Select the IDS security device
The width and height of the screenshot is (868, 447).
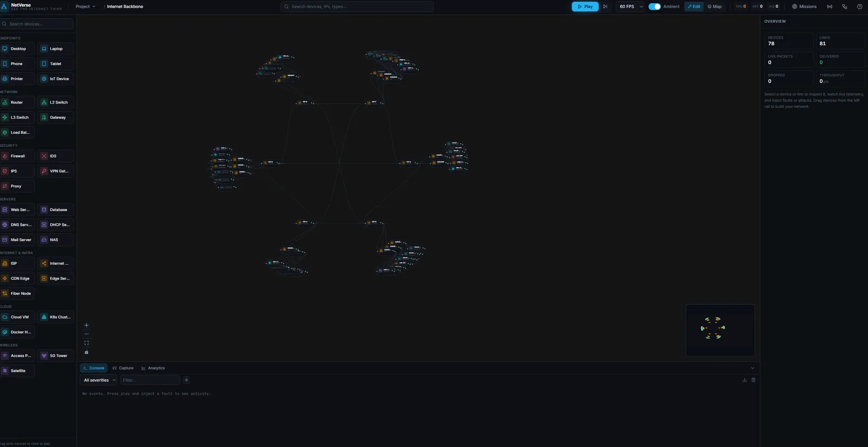point(55,156)
